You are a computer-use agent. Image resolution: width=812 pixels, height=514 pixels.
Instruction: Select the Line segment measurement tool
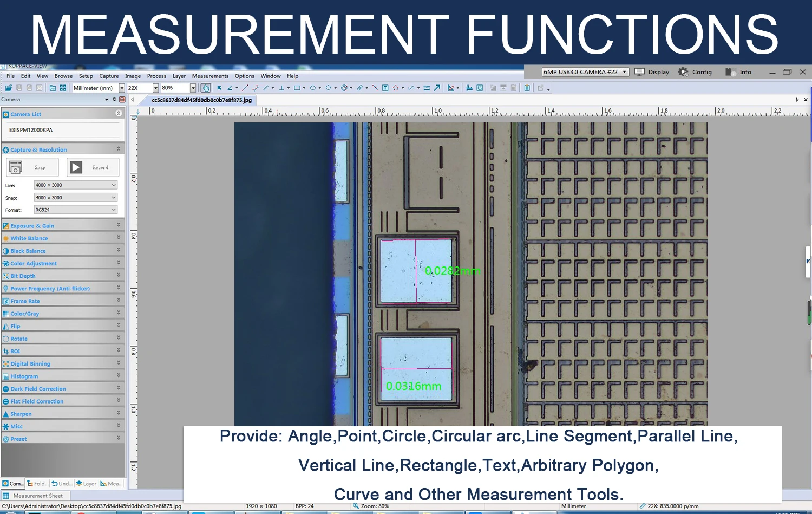click(245, 88)
